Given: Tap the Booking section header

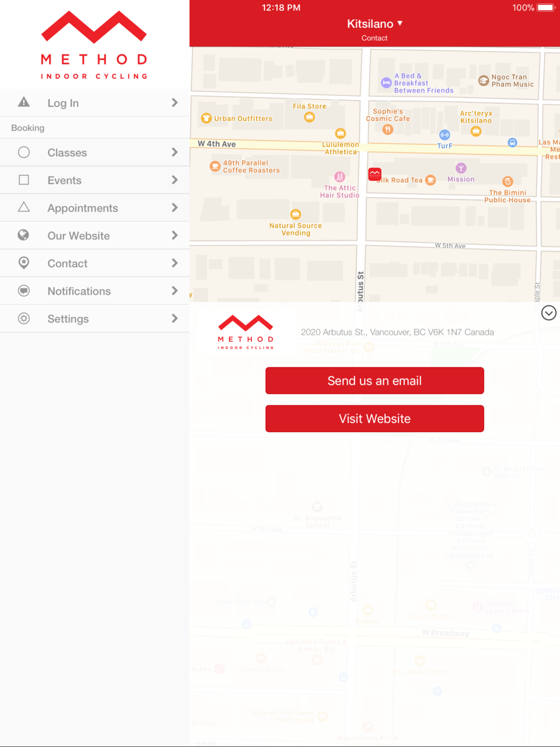Looking at the screenshot, I should coord(28,128).
